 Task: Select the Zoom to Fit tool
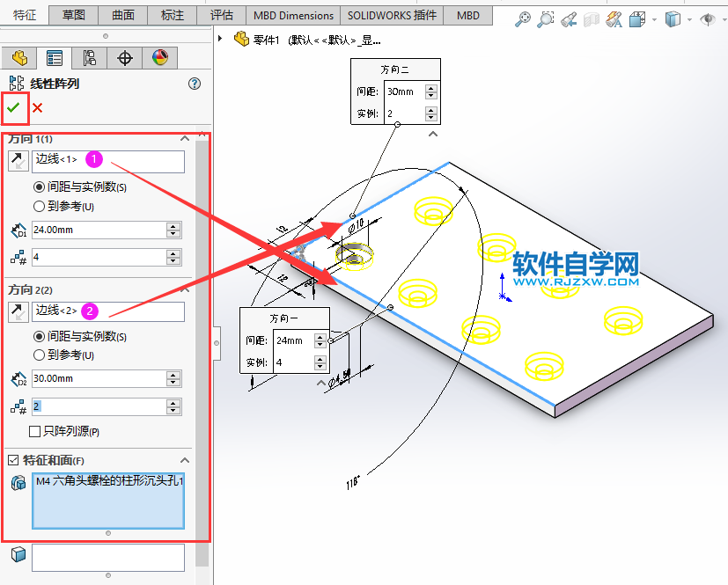[523, 19]
